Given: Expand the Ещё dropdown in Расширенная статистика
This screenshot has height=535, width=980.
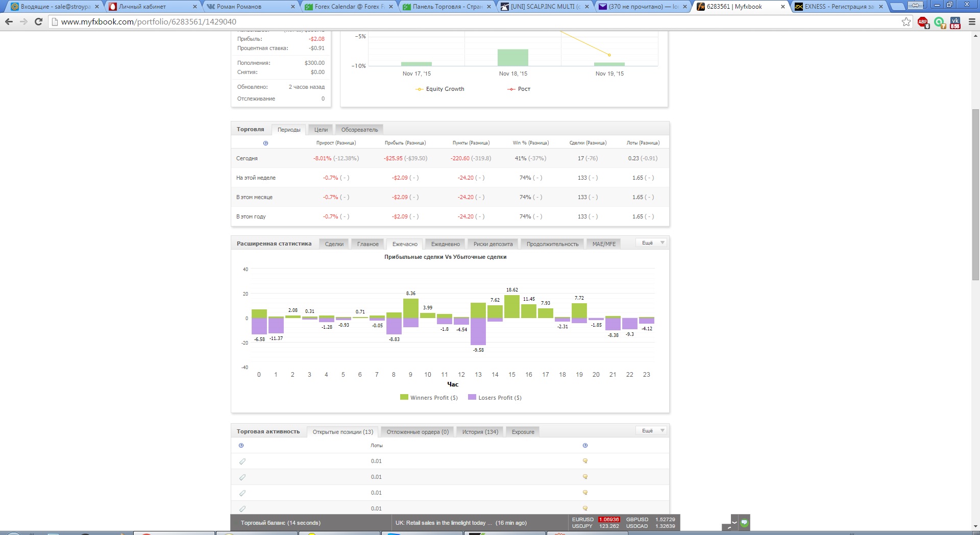Looking at the screenshot, I should click(x=651, y=243).
